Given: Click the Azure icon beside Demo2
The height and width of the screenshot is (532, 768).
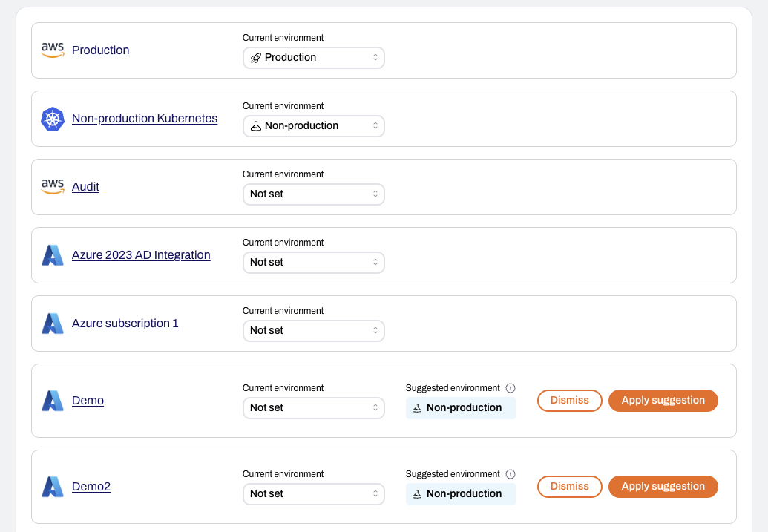Looking at the screenshot, I should 52,486.
